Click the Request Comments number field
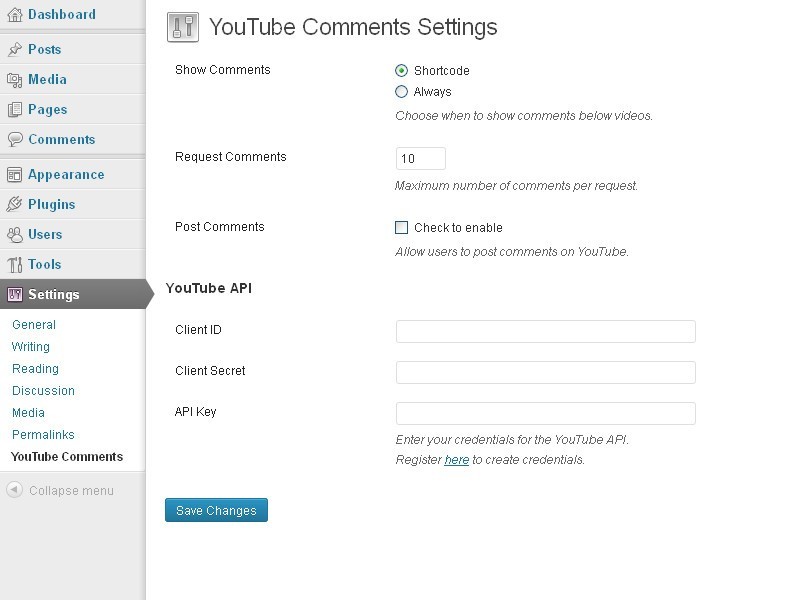 click(x=420, y=159)
